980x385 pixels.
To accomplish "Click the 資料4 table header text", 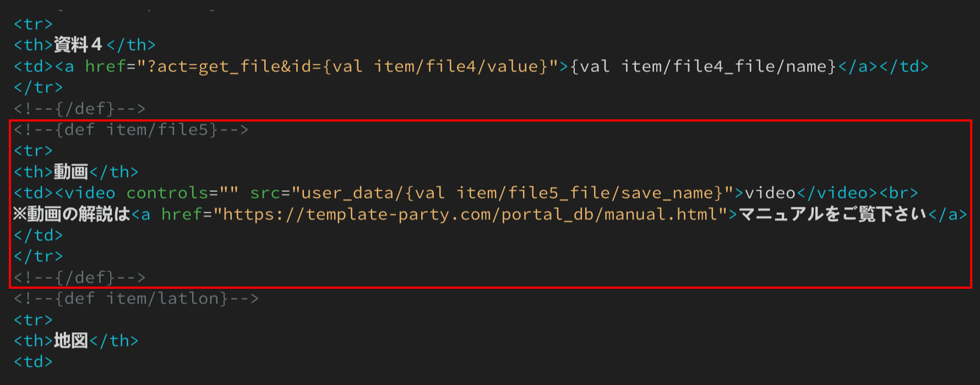I will [x=78, y=45].
